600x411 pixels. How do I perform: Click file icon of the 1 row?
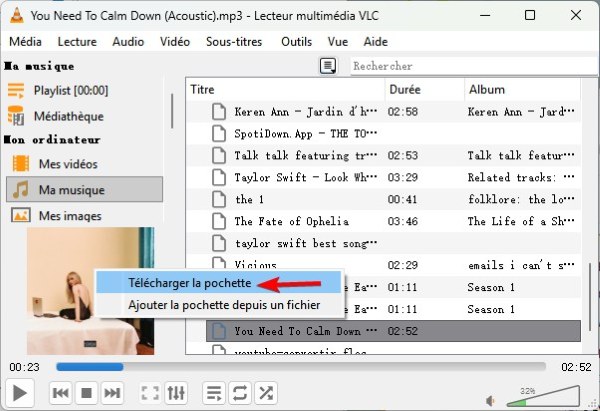point(219,199)
